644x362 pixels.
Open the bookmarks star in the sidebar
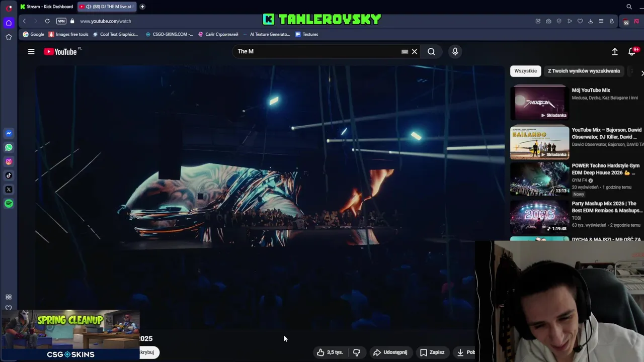coord(9,37)
